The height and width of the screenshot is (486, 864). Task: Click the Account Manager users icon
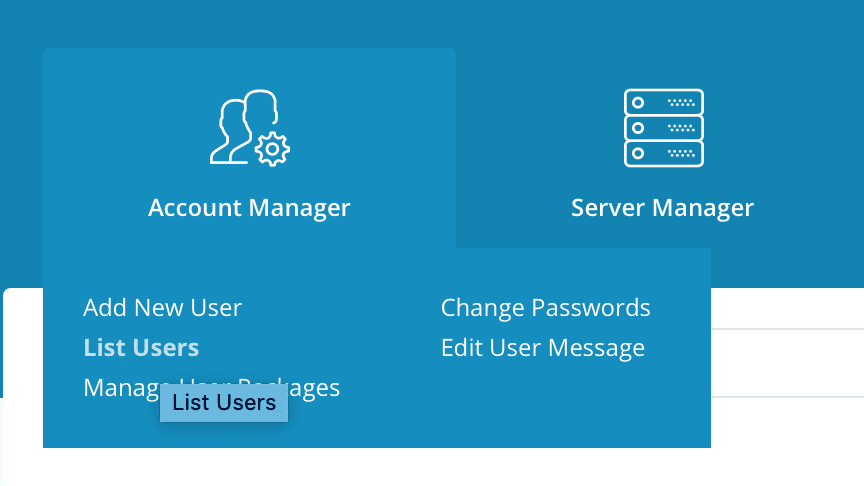pos(249,127)
